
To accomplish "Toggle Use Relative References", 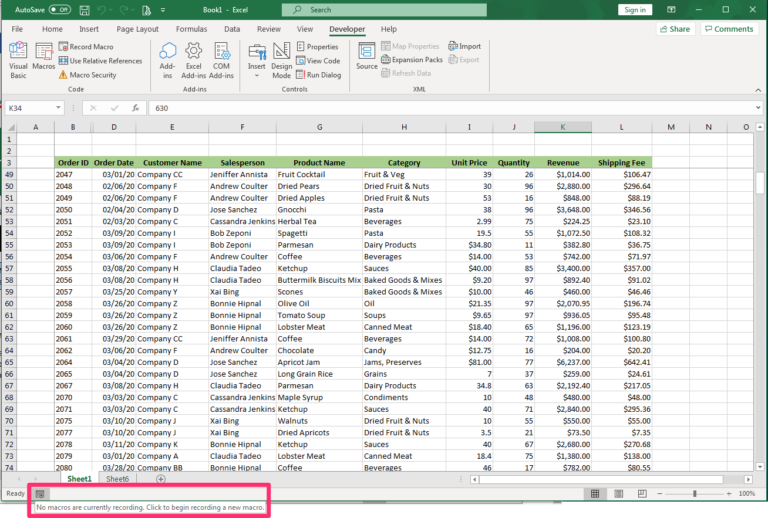I will (x=100, y=61).
